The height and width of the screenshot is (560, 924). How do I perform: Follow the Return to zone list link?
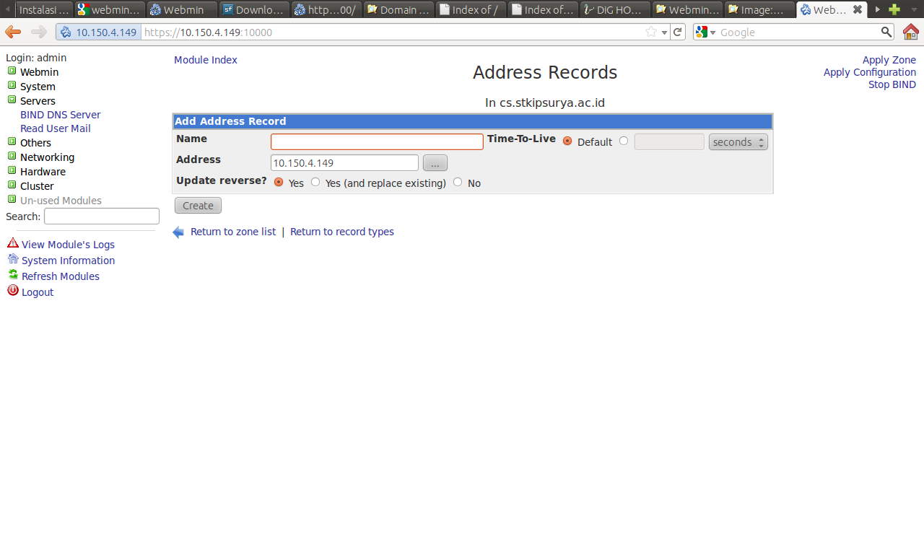(233, 232)
